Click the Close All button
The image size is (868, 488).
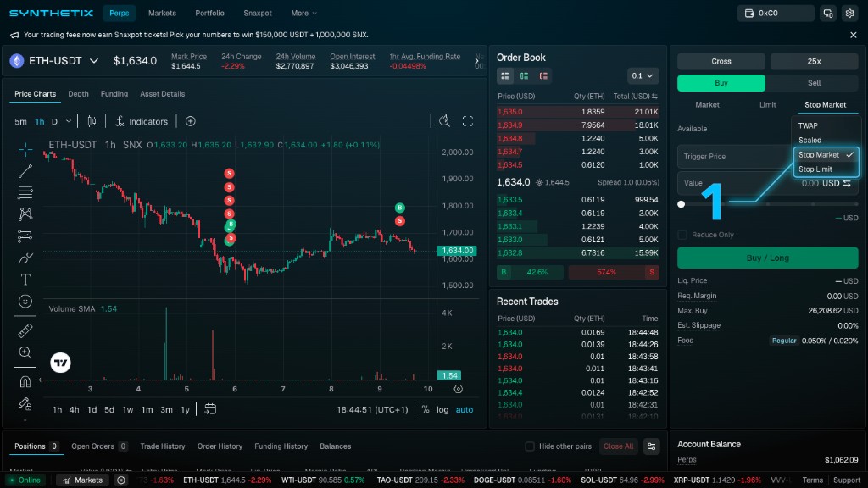point(618,446)
